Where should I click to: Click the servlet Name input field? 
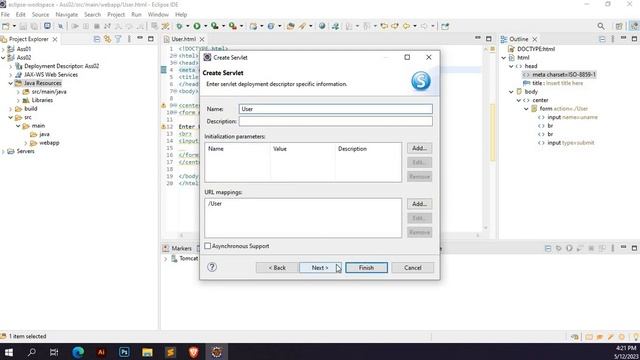(336, 109)
